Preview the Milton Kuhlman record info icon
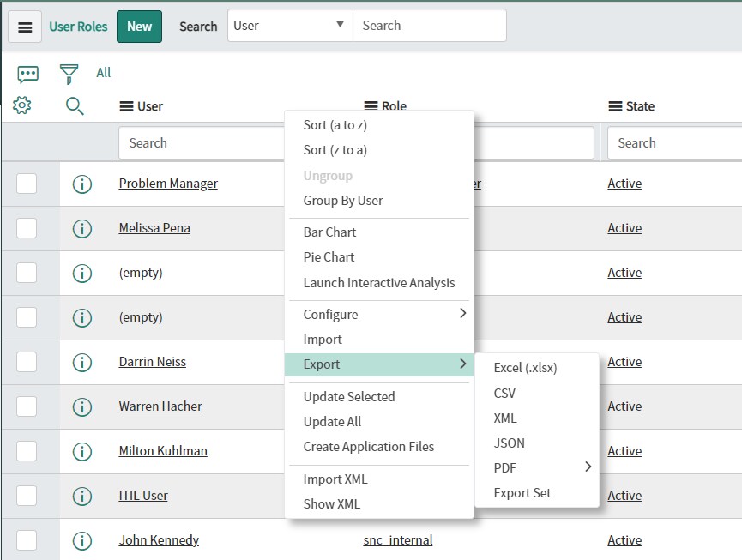This screenshot has width=742, height=560. pos(82,452)
